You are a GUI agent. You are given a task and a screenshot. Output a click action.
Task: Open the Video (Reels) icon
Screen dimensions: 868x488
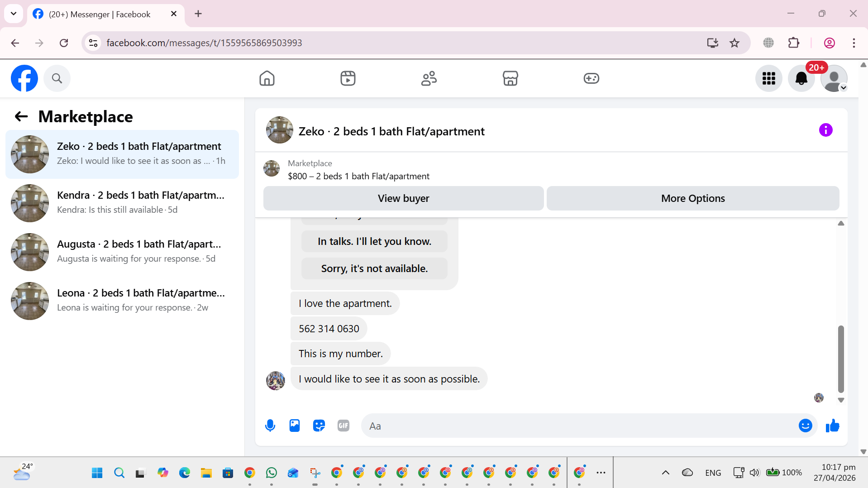coord(348,78)
